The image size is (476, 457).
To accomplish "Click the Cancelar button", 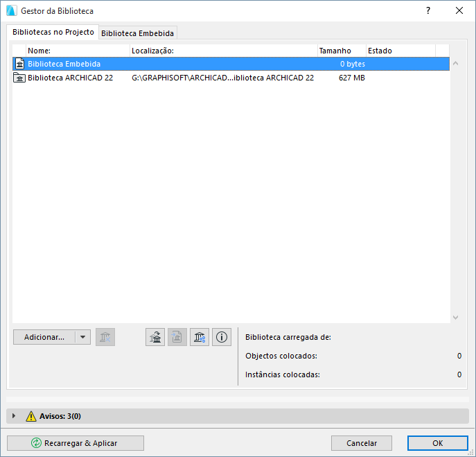I will 362,443.
